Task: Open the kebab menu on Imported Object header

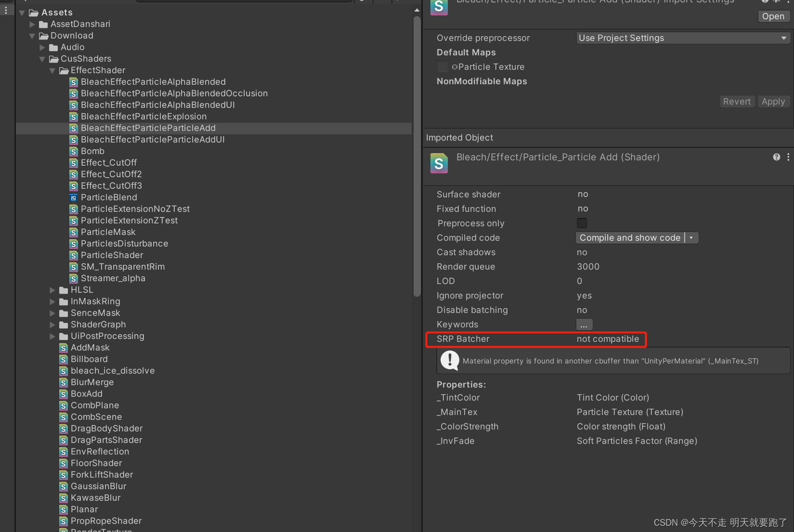Action: 788,156
